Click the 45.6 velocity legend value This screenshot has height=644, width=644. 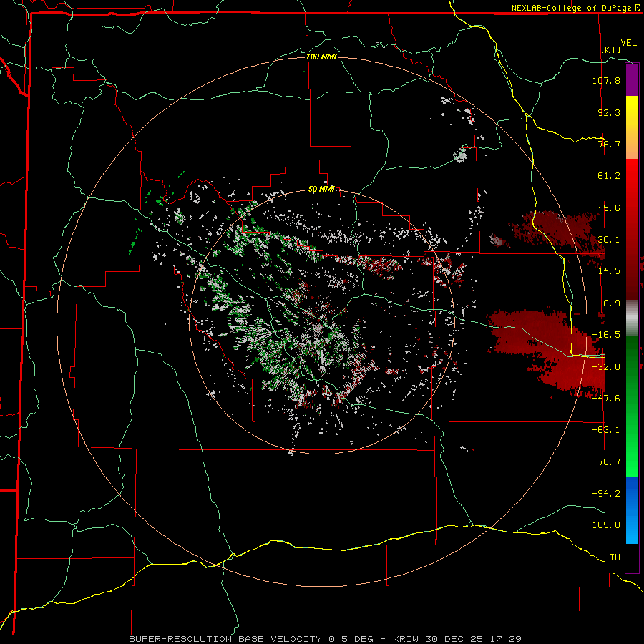click(x=609, y=208)
